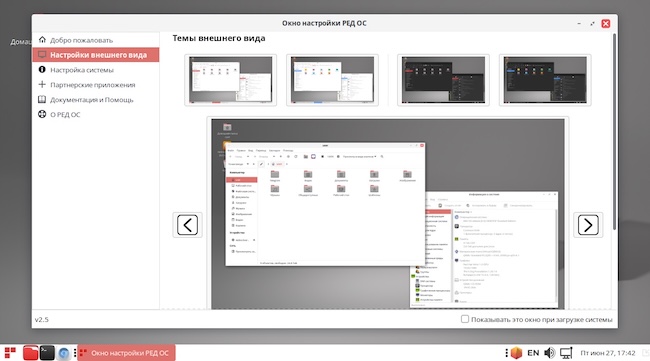Open the main menu in the taskbar
This screenshot has height=361, width=650.
coord(10,353)
